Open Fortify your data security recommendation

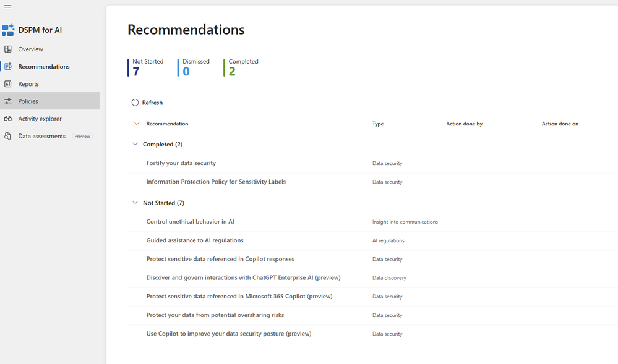click(x=181, y=163)
